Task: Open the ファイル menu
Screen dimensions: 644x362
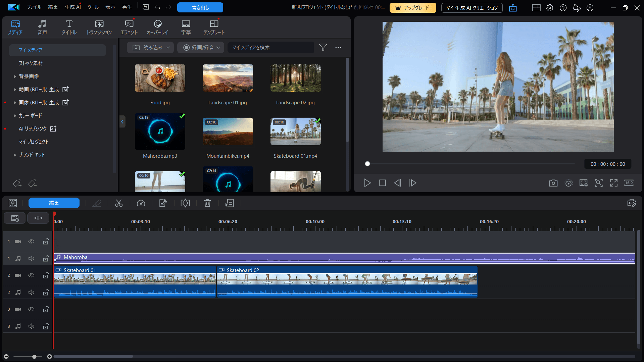Action: click(x=34, y=7)
